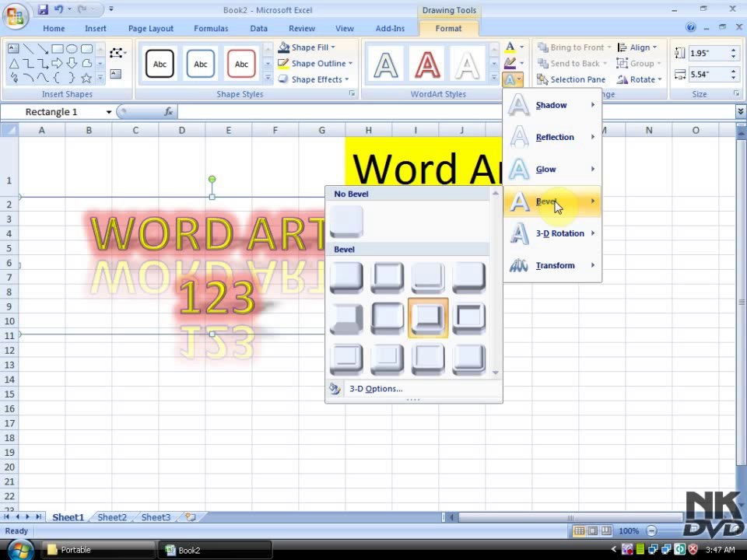Choose the first bevel preset in top row
The image size is (747, 560).
coord(346,277)
